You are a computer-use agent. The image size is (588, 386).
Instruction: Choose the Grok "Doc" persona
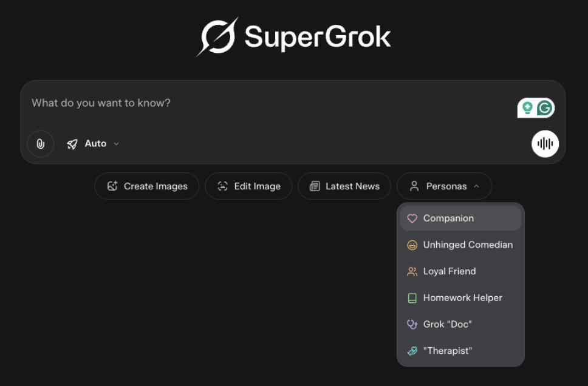(460, 324)
